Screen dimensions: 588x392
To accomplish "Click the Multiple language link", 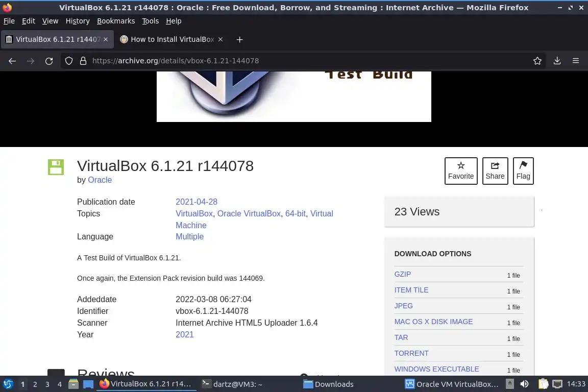I will tap(190, 237).
